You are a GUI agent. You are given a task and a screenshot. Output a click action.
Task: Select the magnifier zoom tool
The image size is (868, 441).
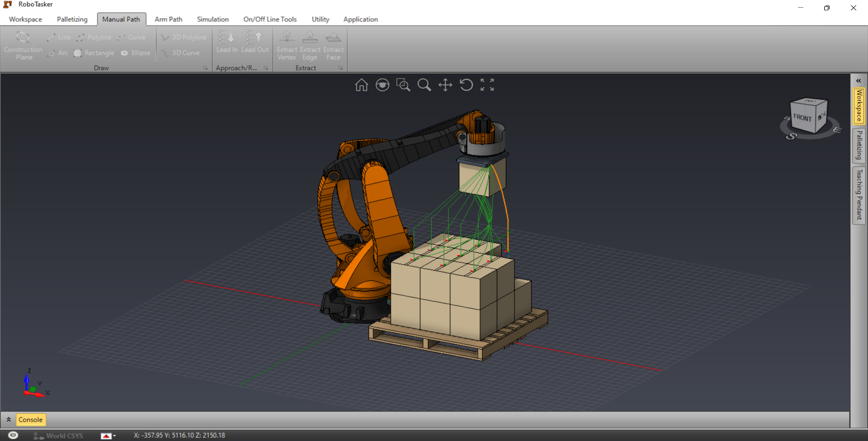(424, 85)
